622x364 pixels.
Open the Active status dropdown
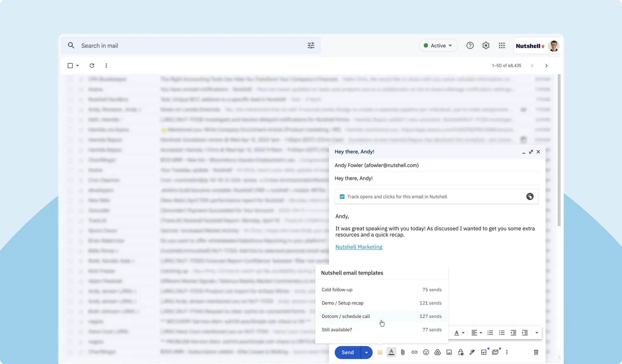tap(438, 45)
